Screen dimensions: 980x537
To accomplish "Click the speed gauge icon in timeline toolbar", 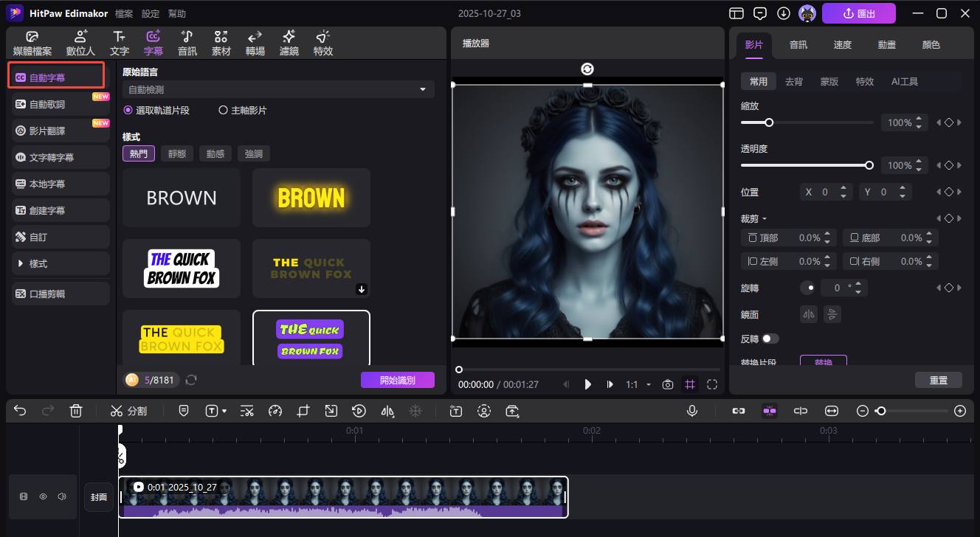I will point(275,411).
